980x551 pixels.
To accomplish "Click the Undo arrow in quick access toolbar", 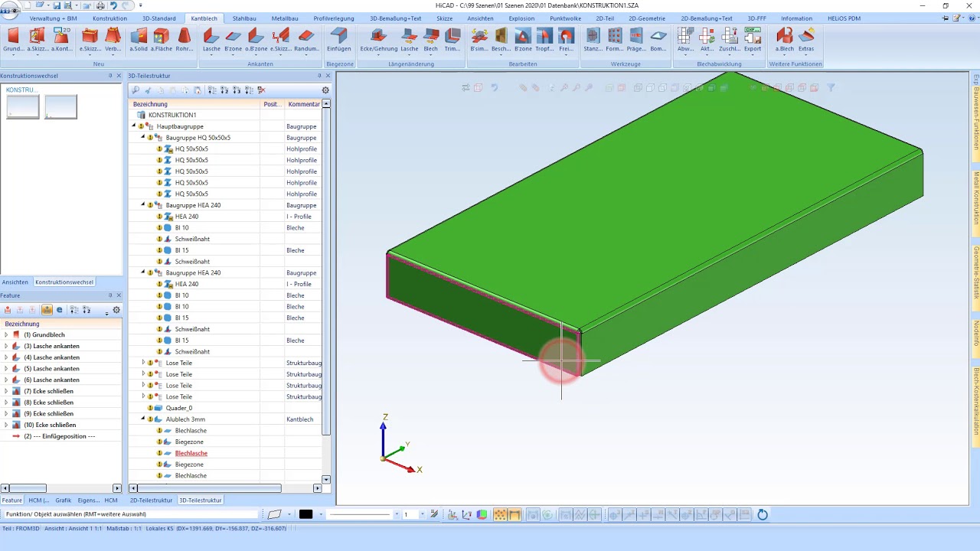I will [113, 5].
